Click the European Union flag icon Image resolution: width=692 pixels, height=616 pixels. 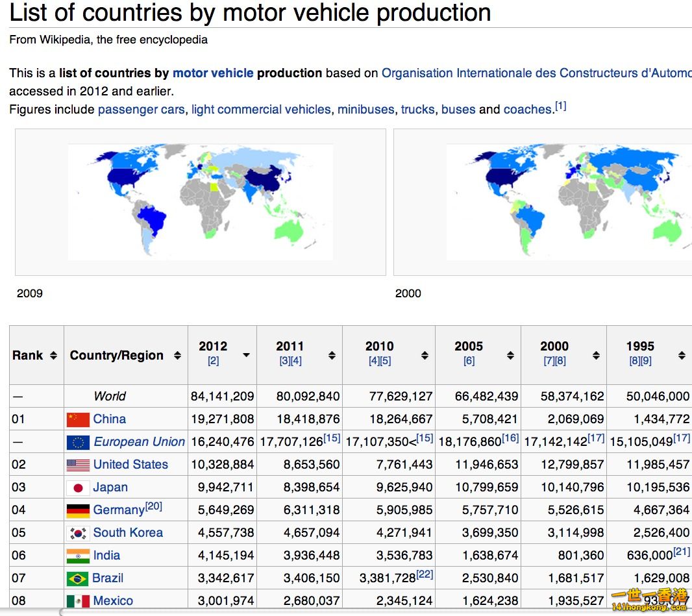(78, 442)
